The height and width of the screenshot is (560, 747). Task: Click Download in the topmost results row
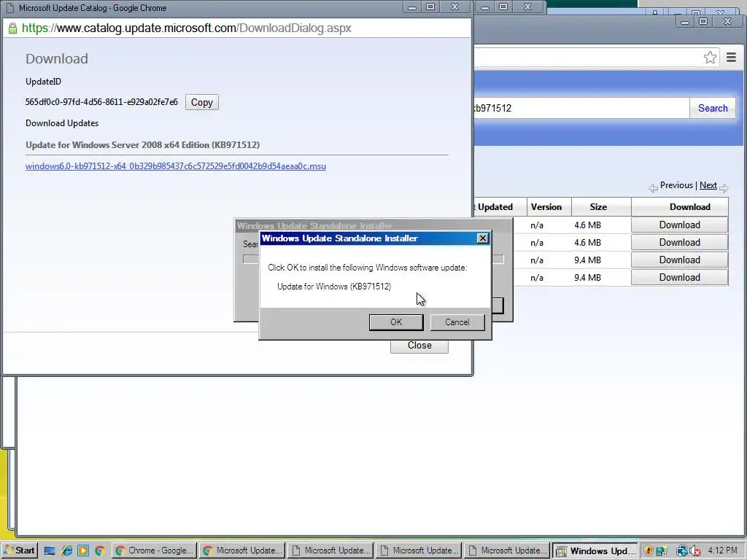point(679,225)
